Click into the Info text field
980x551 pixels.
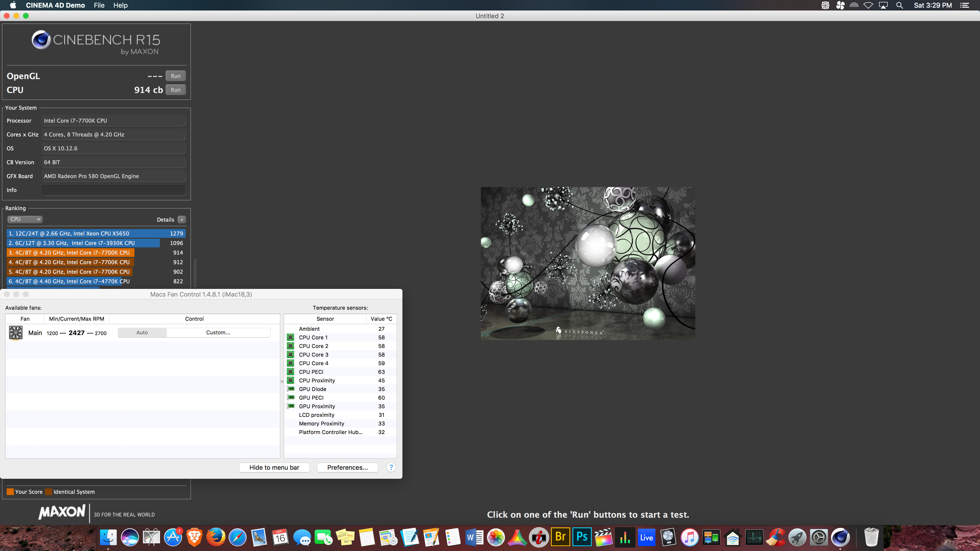click(x=113, y=190)
